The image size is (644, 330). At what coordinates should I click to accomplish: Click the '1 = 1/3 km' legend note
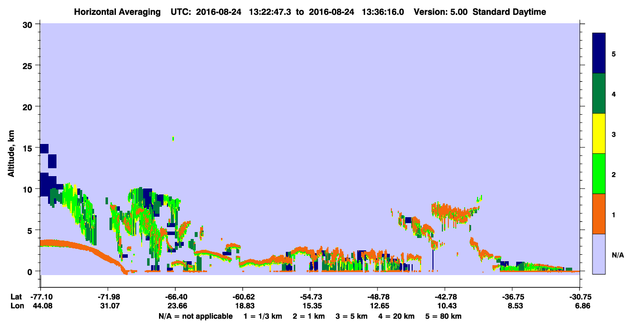pos(263,316)
